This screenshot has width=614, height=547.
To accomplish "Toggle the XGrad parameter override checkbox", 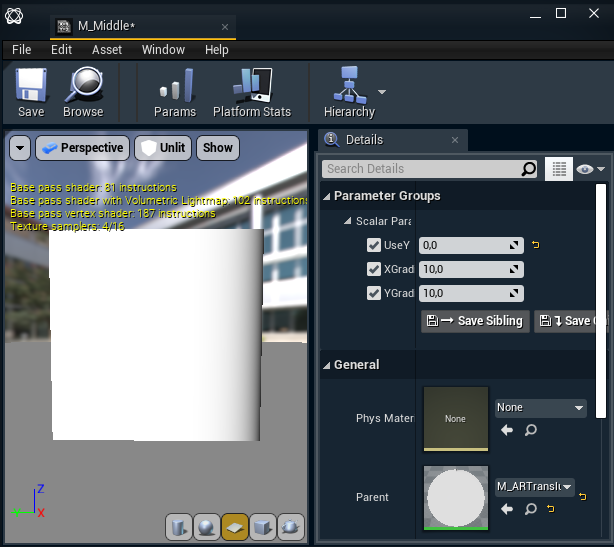I will coord(374,269).
